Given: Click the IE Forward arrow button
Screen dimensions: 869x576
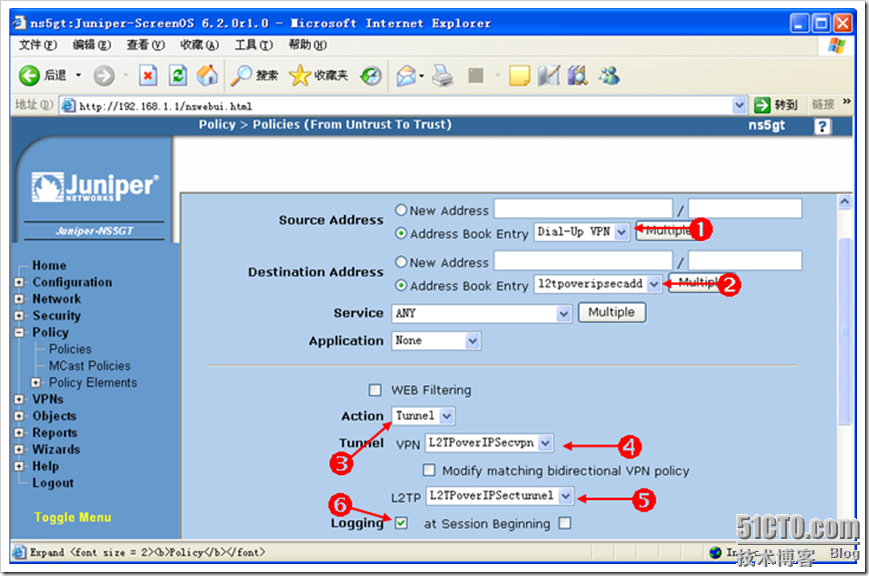Looking at the screenshot, I should (104, 75).
